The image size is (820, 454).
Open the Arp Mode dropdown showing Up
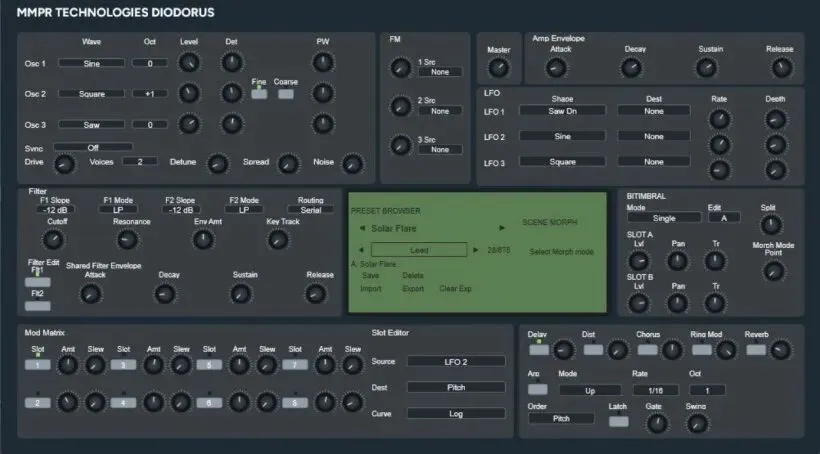[590, 390]
